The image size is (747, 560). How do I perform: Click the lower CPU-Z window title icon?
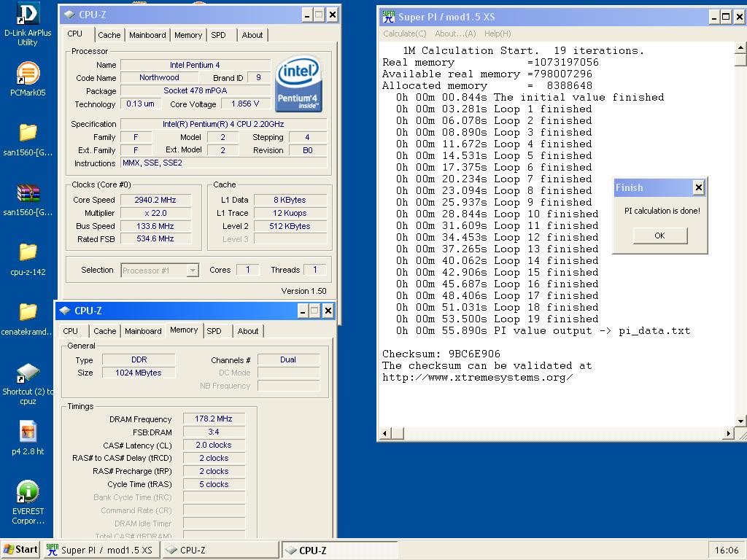pos(65,311)
